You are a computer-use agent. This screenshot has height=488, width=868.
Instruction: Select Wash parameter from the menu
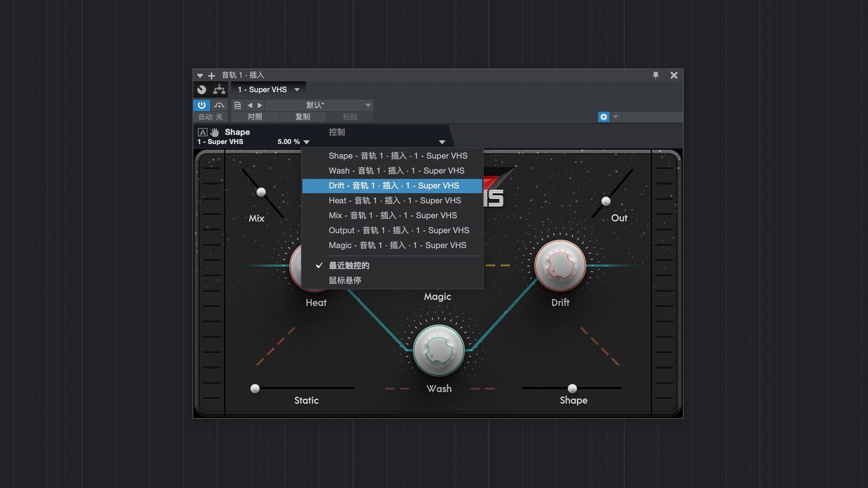[392, 171]
